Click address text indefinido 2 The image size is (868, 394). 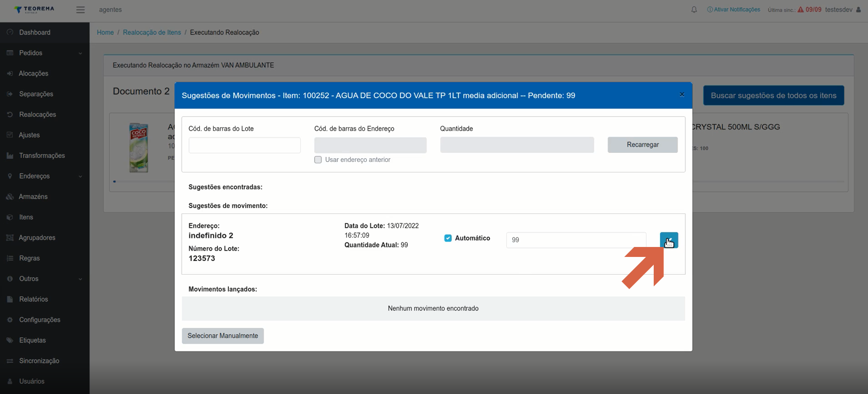coord(211,236)
